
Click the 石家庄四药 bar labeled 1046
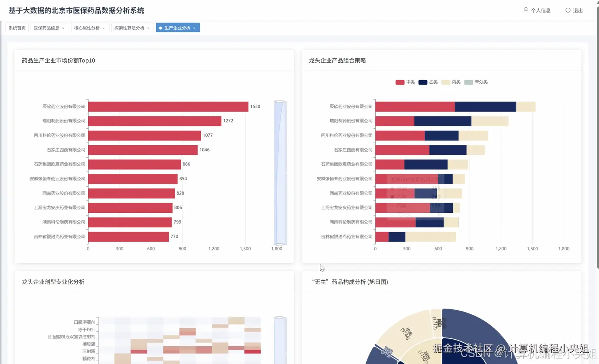143,150
